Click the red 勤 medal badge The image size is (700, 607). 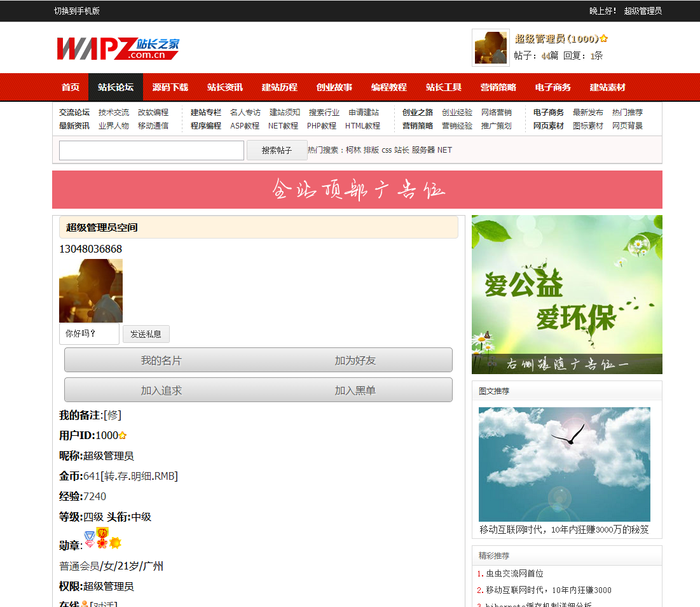click(102, 538)
